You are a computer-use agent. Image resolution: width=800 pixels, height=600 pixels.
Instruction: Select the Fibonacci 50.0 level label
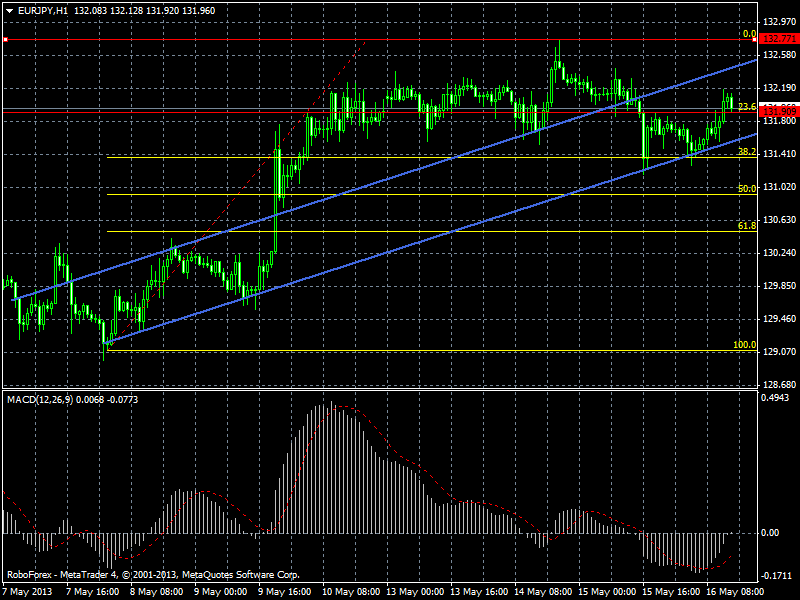coord(747,189)
